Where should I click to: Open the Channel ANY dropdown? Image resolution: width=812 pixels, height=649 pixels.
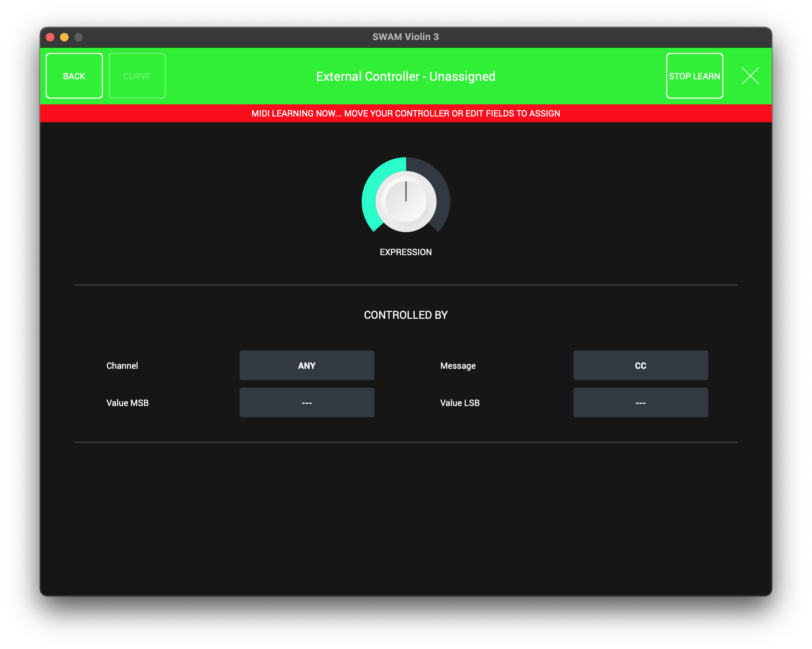pos(307,365)
